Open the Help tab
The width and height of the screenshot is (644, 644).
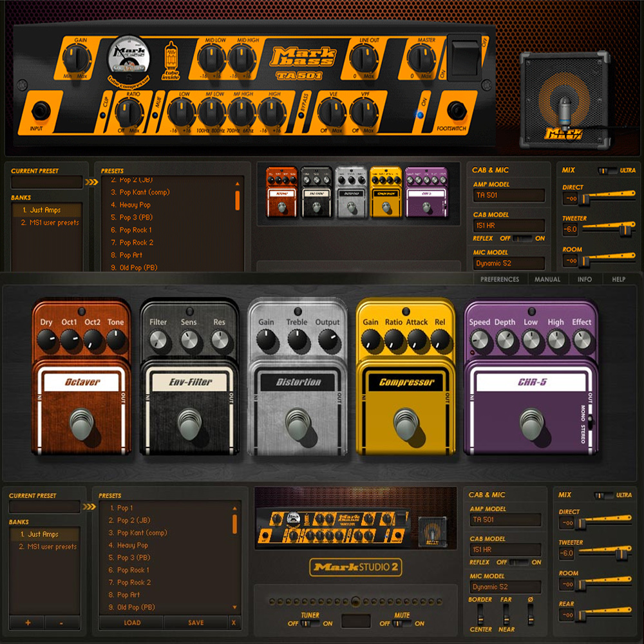tap(618, 279)
